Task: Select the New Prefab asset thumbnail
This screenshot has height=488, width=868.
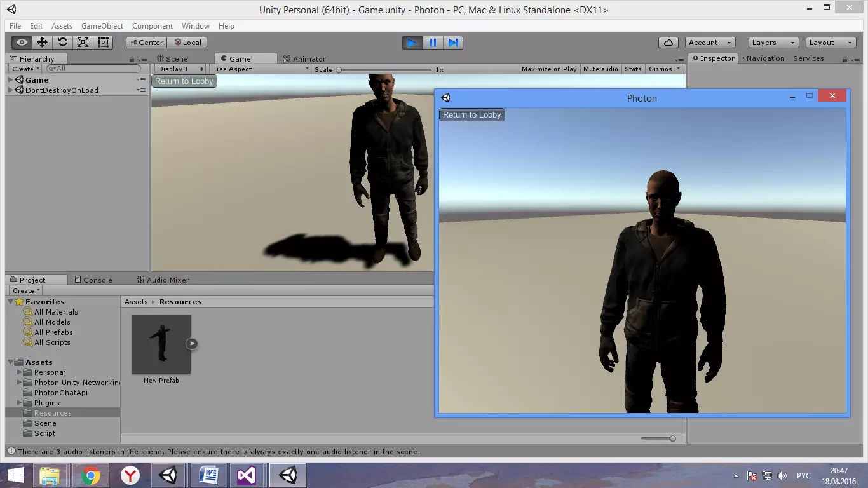Action: [x=161, y=344]
